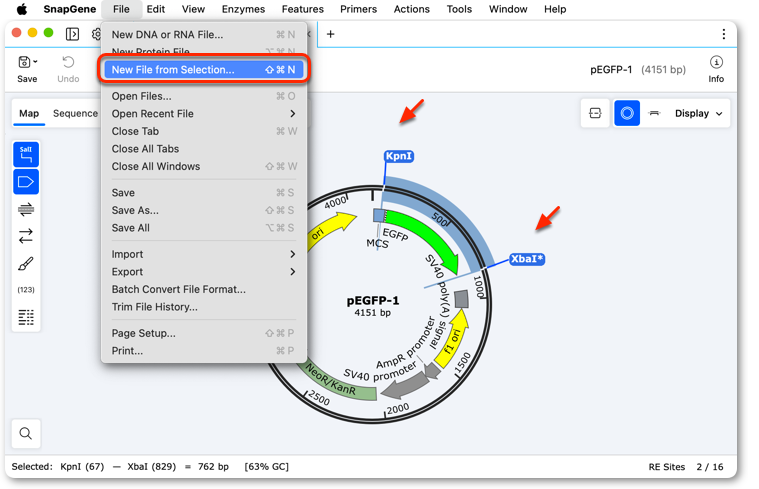Image resolution: width=759 pixels, height=489 pixels.
Task: Open the three-dot overflow menu
Action: tap(724, 34)
